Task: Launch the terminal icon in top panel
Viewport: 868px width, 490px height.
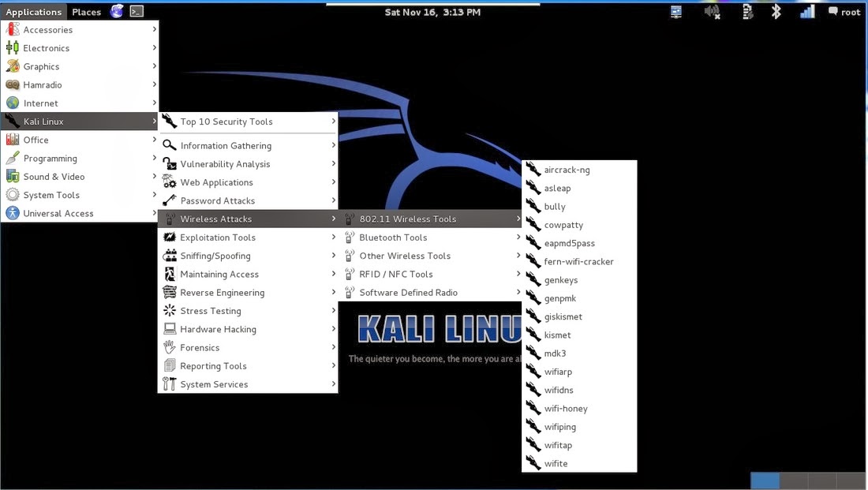Action: 137,11
